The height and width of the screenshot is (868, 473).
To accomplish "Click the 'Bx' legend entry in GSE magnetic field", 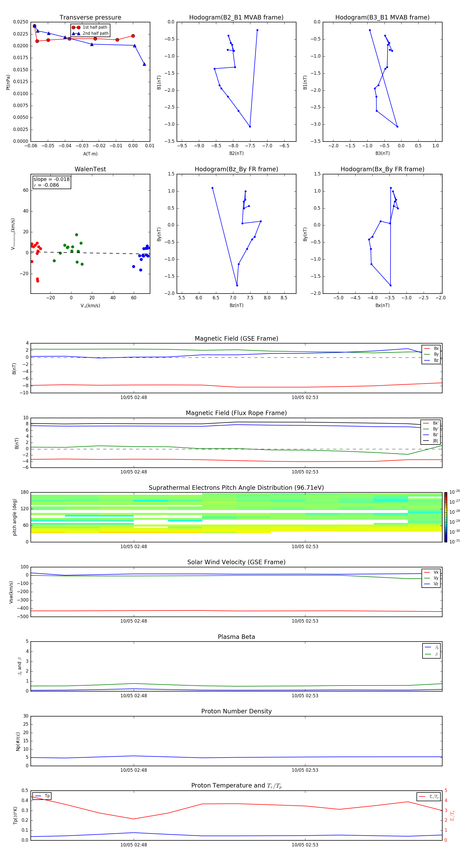I will click(431, 349).
